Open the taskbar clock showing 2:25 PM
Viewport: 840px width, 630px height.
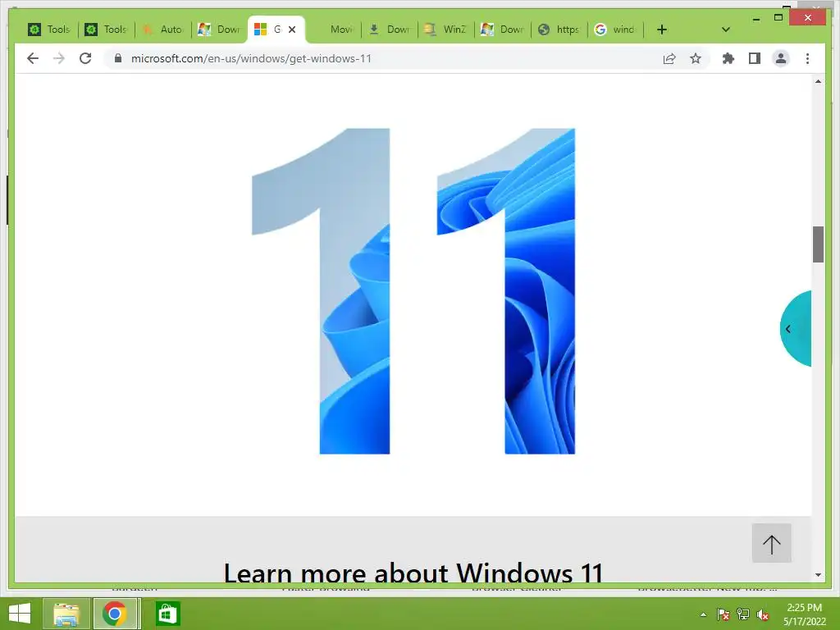click(804, 614)
